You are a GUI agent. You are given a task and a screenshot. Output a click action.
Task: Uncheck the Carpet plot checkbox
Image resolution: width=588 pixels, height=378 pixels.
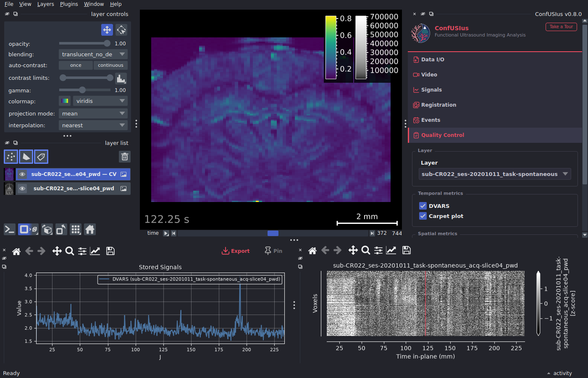point(423,216)
